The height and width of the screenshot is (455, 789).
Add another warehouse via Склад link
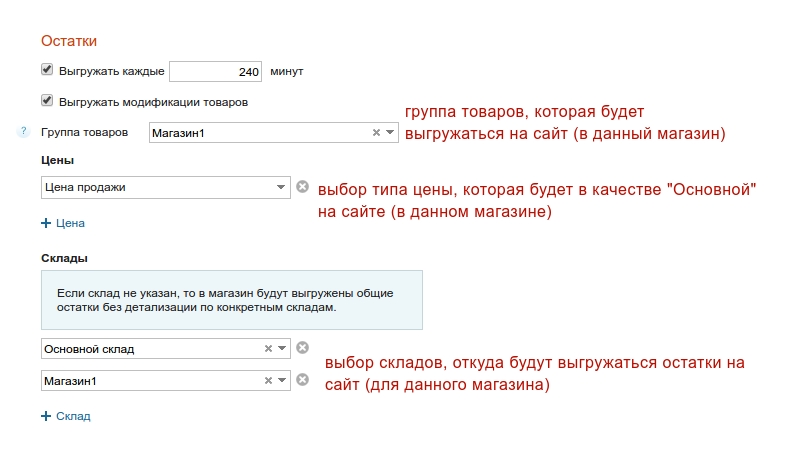[x=73, y=416]
